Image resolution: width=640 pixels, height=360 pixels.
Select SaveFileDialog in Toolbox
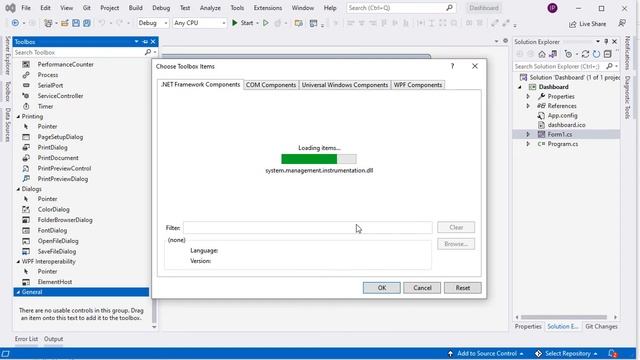click(x=57, y=251)
